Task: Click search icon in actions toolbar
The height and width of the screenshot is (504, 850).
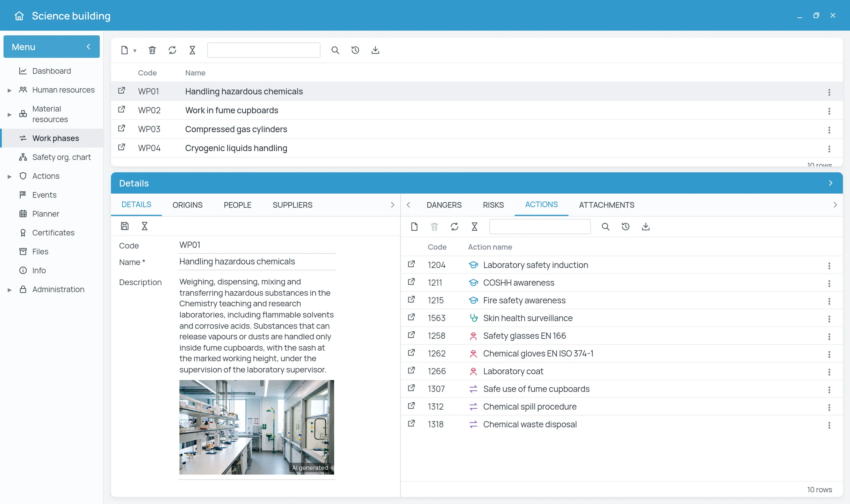Action: coord(606,227)
